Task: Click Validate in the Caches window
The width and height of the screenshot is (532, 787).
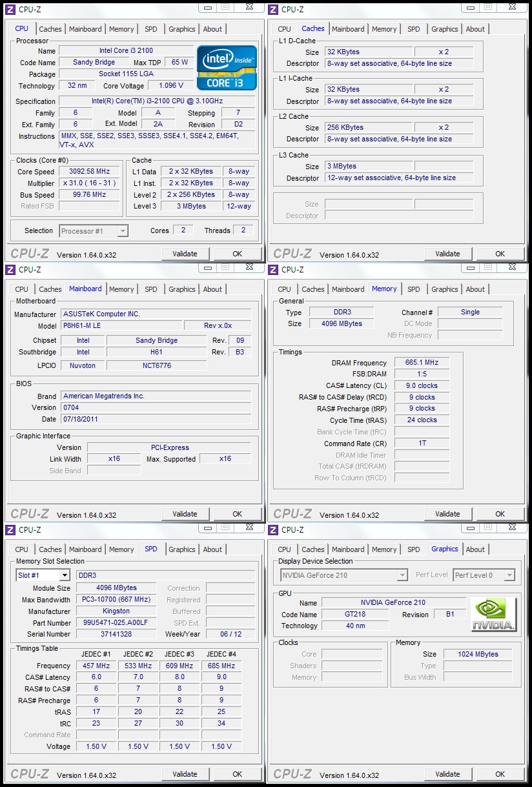Action: pos(447,254)
